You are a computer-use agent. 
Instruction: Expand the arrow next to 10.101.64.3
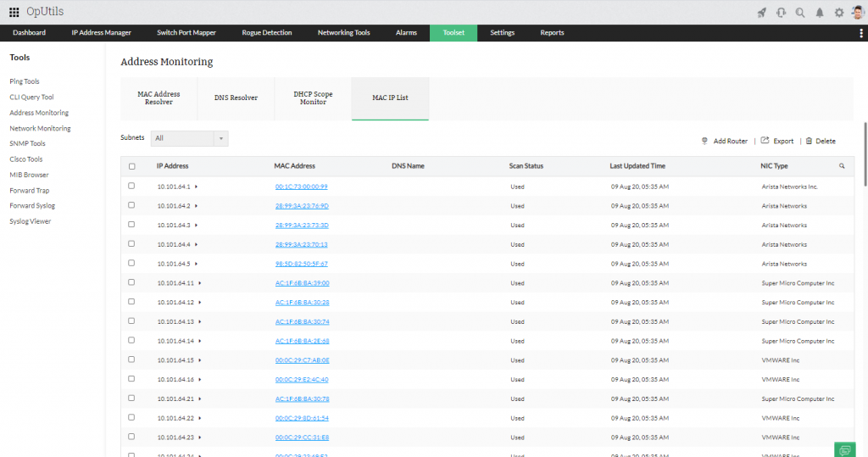tap(196, 225)
